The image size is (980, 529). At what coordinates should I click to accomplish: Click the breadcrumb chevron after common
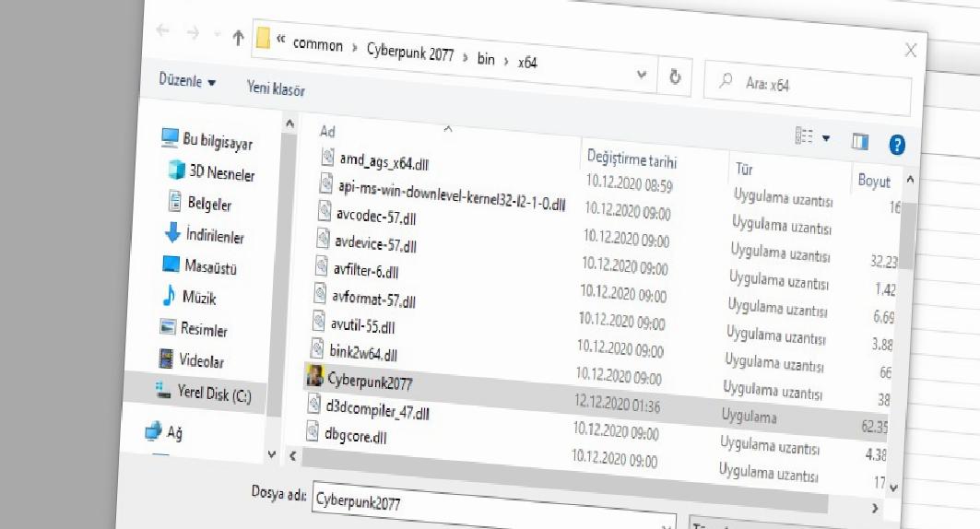click(x=354, y=48)
